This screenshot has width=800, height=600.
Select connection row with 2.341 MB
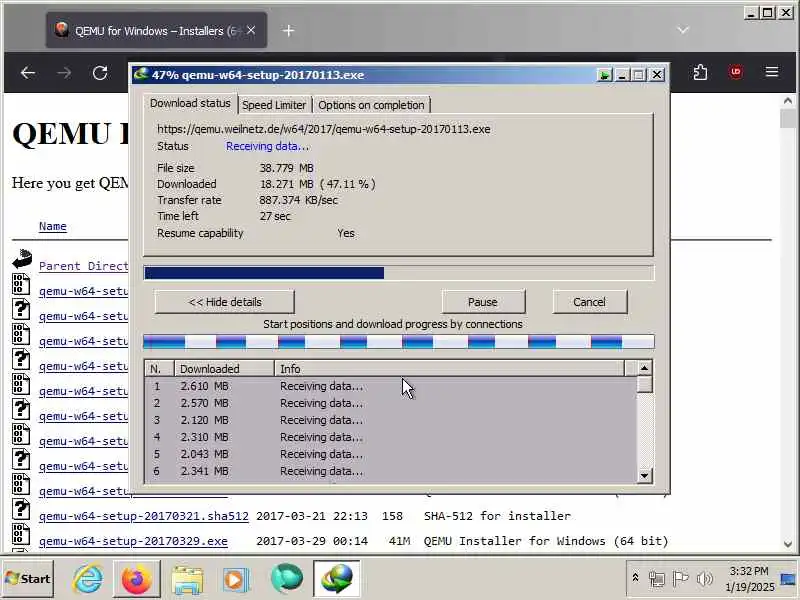(391, 471)
